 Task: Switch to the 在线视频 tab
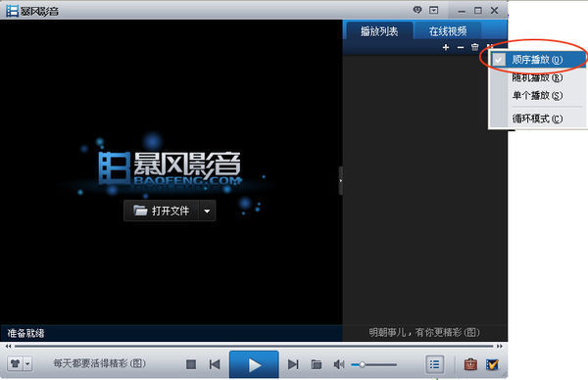click(x=448, y=31)
